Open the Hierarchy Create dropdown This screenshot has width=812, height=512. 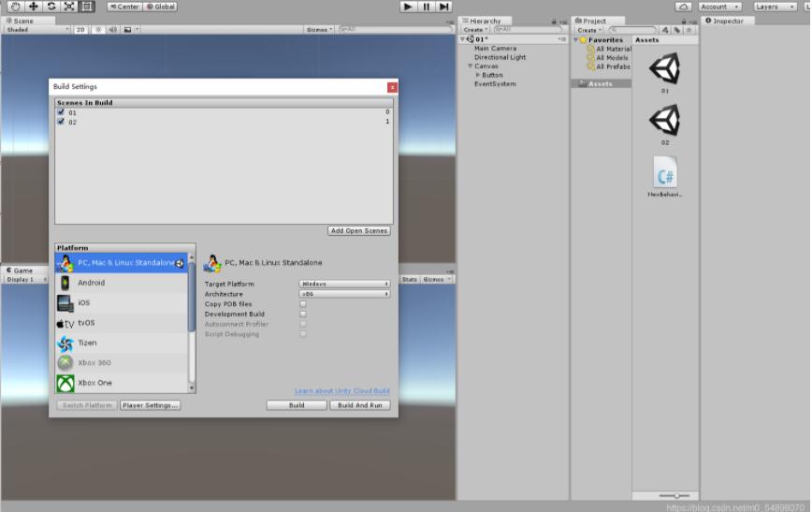(x=475, y=30)
